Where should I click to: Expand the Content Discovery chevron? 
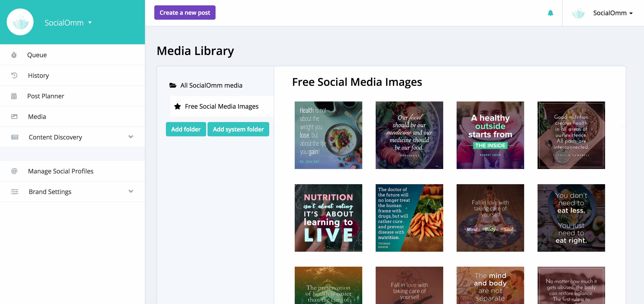pos(131,137)
